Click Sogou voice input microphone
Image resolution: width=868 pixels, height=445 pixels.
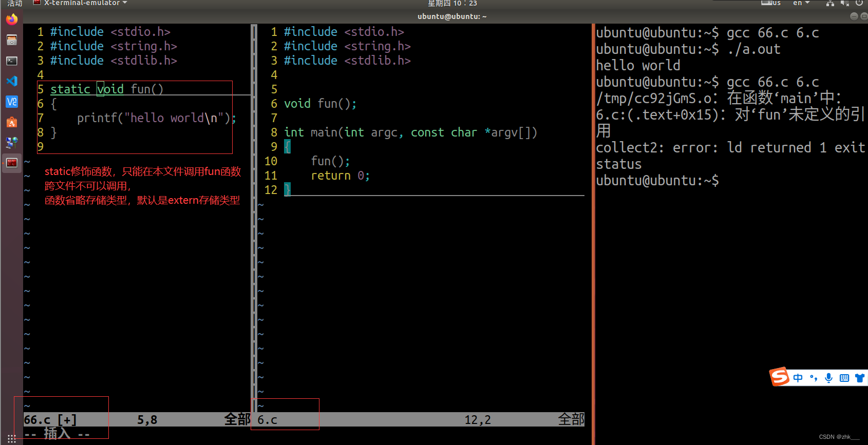click(828, 378)
